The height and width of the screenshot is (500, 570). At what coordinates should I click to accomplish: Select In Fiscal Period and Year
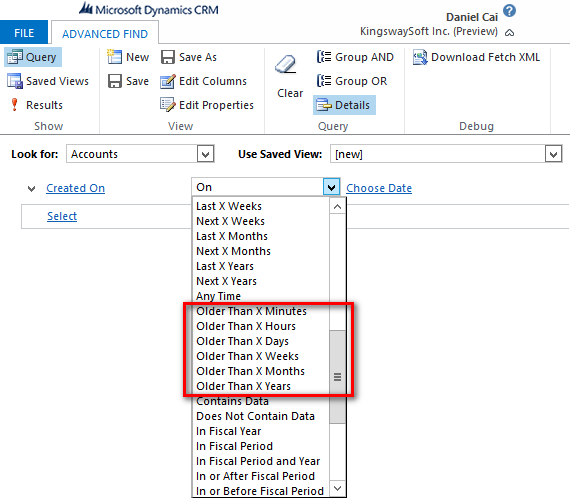click(261, 461)
